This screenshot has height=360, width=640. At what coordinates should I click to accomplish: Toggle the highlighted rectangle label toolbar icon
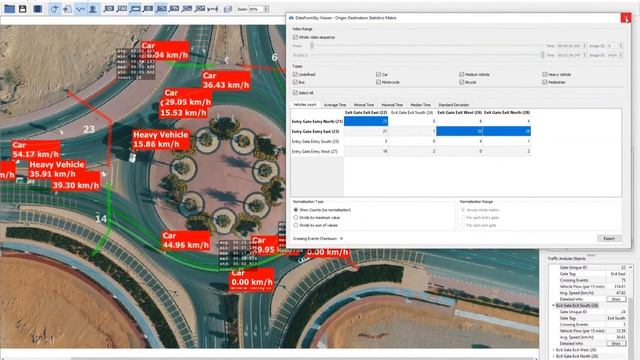pyautogui.click(x=135, y=9)
